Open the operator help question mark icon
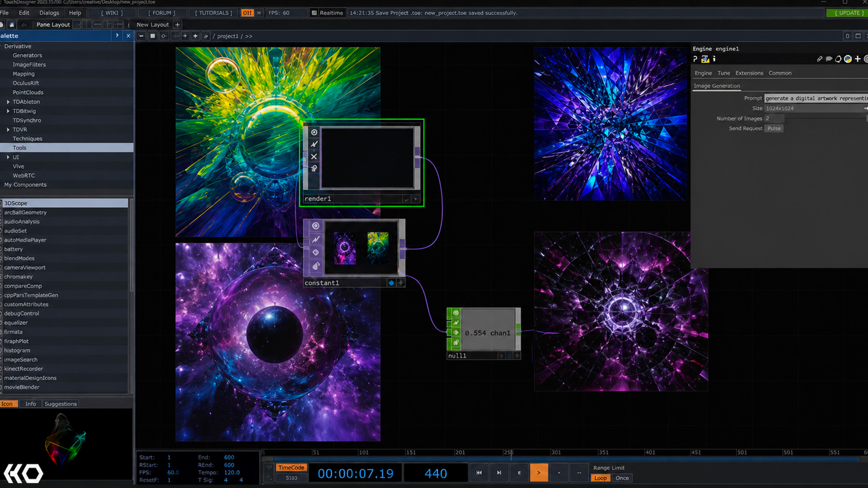Viewport: 868px width, 488px height. pyautogui.click(x=695, y=59)
